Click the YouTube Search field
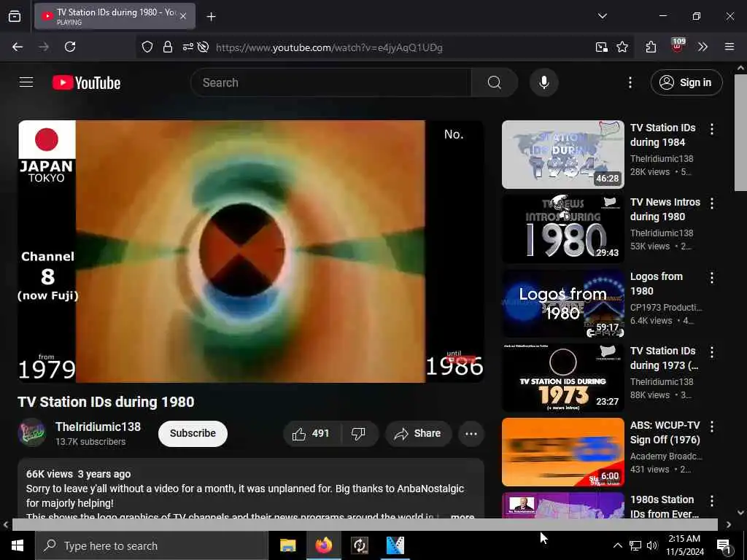 330,82
